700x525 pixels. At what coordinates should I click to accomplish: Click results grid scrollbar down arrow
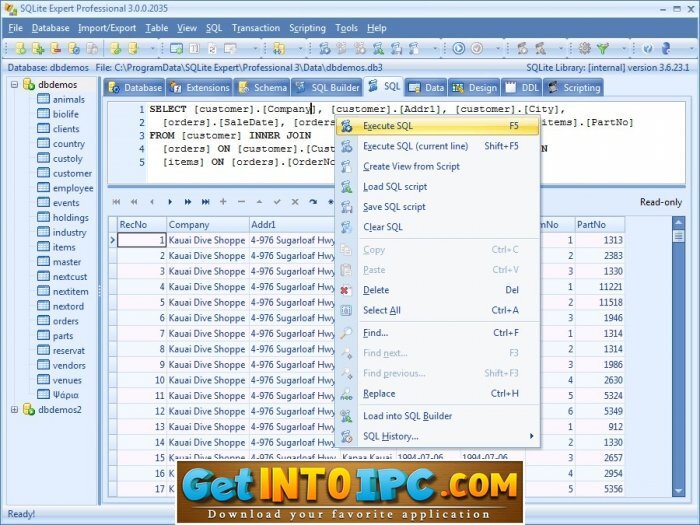pyautogui.click(x=679, y=491)
